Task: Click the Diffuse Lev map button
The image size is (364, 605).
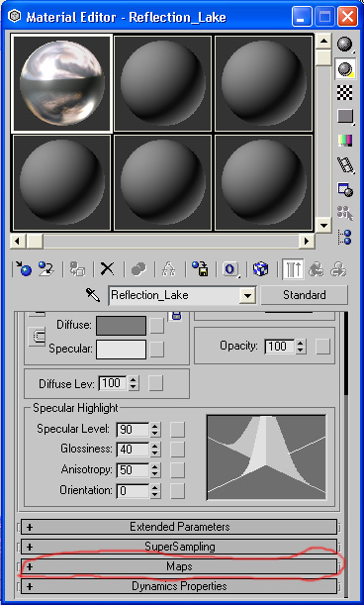Action: (x=155, y=383)
